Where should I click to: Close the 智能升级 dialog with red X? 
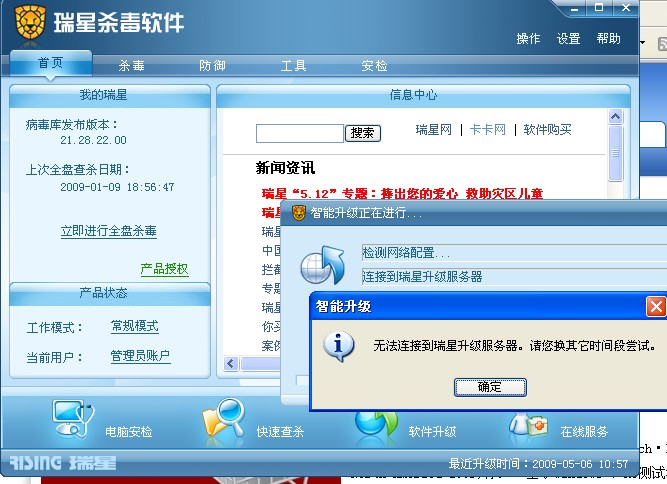tap(656, 306)
